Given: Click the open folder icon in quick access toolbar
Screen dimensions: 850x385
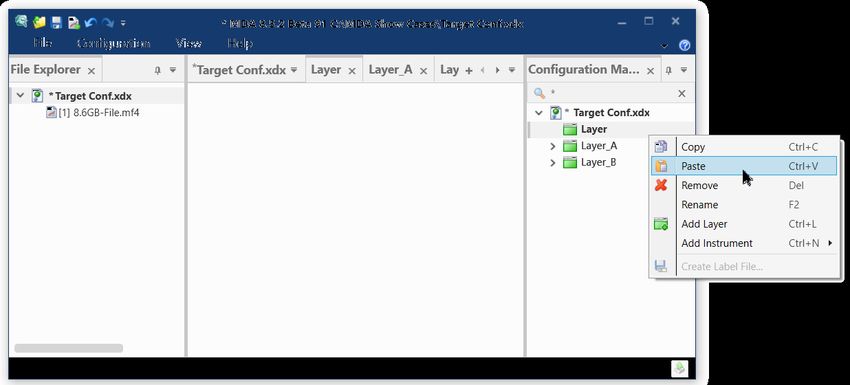Looking at the screenshot, I should (39, 22).
